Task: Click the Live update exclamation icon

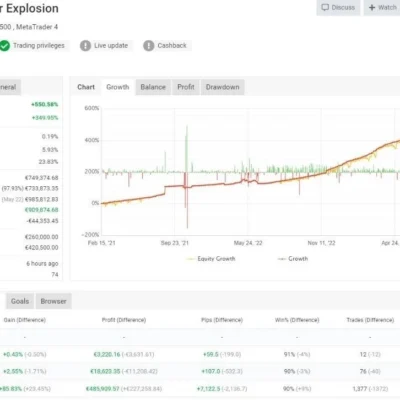Action: tap(85, 46)
